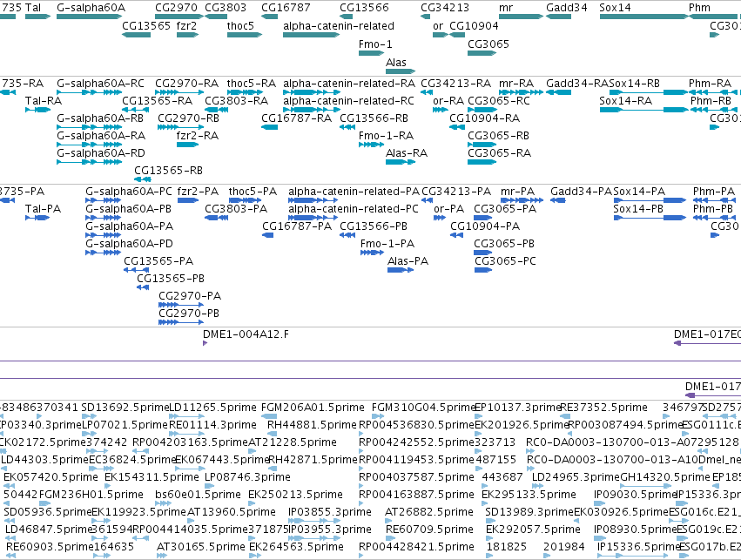Click the CG16787-RA transcript label
Image resolution: width=741 pixels, height=560 pixels.
pyautogui.click(x=296, y=118)
